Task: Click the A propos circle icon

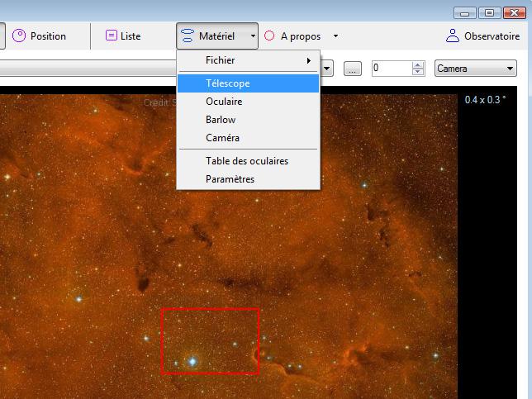Action: coord(269,36)
